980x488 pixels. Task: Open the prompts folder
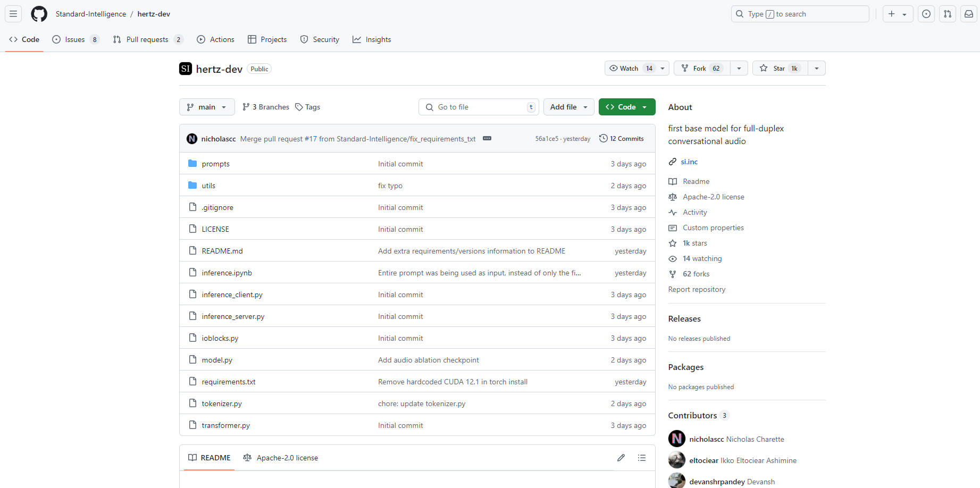click(215, 164)
